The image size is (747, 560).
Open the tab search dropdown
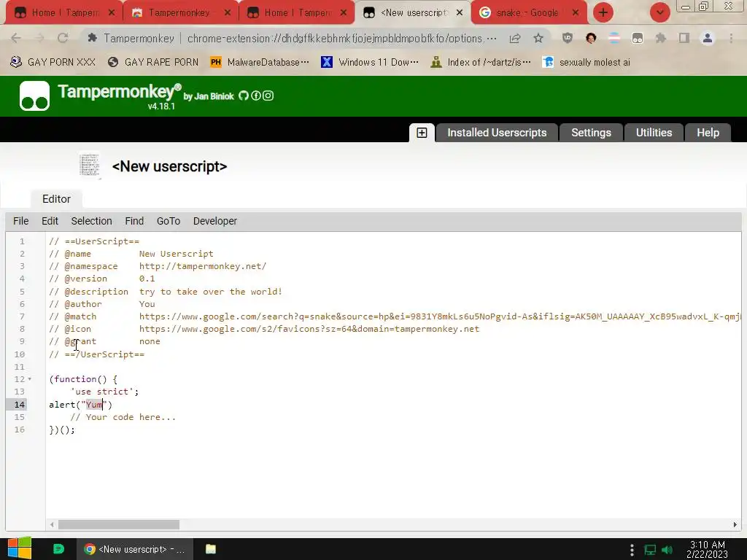click(659, 12)
